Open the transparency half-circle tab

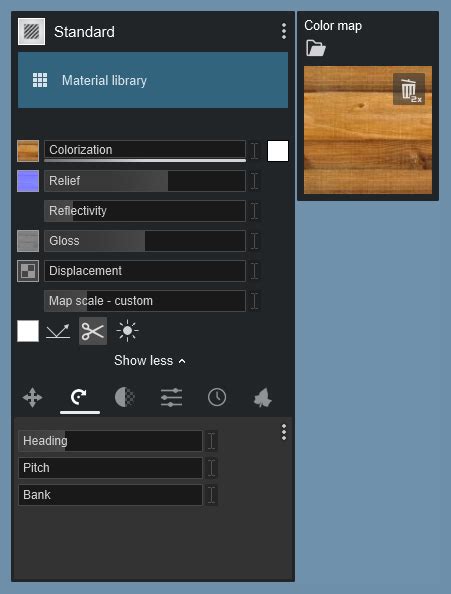tap(125, 398)
